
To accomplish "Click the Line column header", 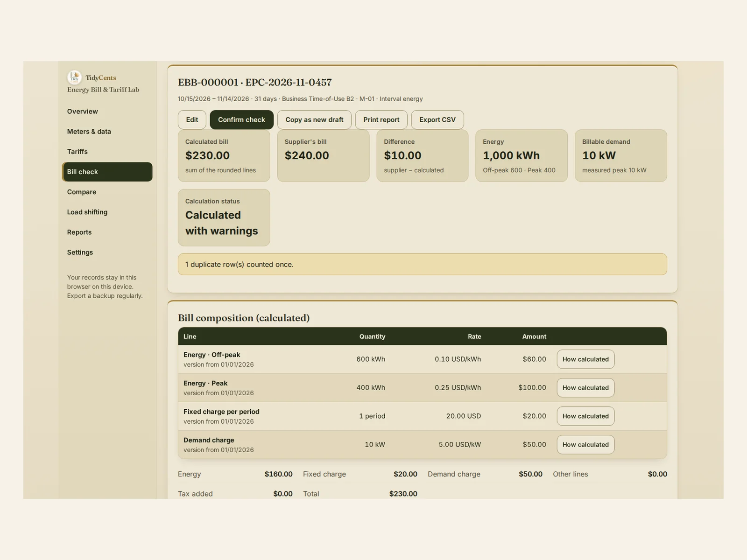I will point(190,336).
